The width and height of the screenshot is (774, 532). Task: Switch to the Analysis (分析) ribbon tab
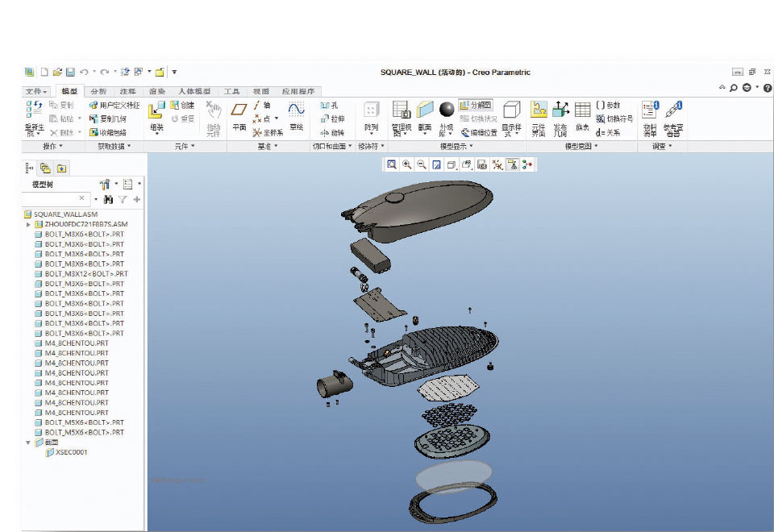coord(98,91)
